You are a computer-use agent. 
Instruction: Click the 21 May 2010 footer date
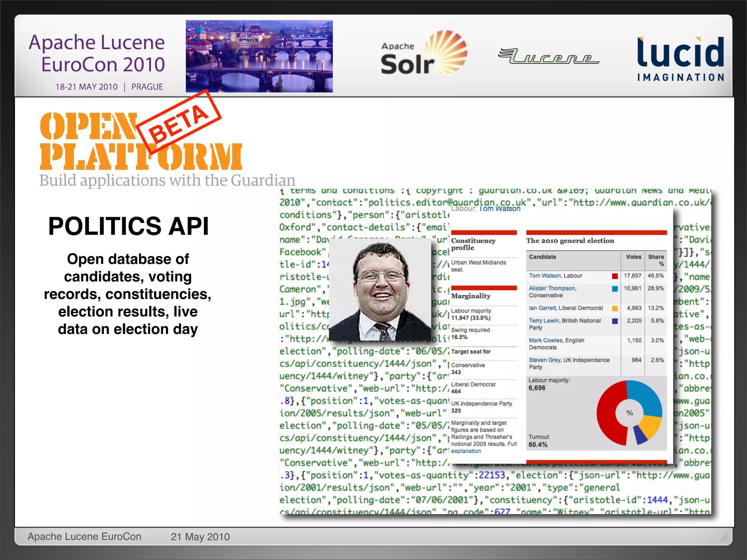200,537
